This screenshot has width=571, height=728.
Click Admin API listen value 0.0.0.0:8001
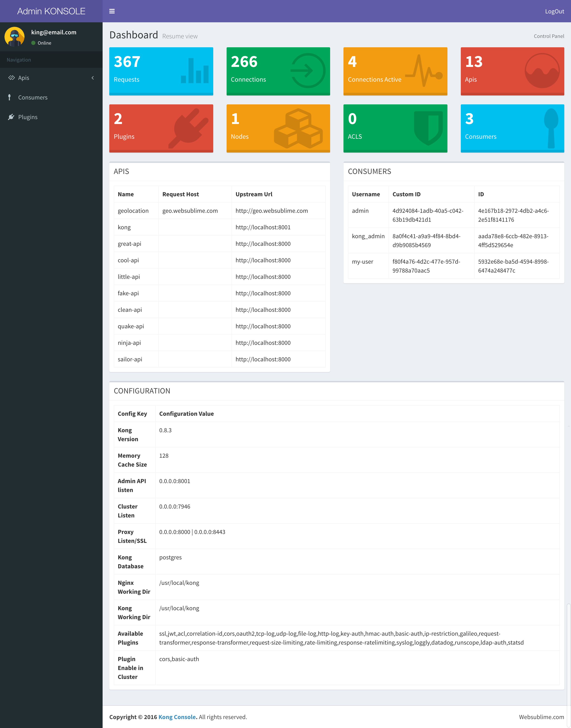(x=174, y=481)
